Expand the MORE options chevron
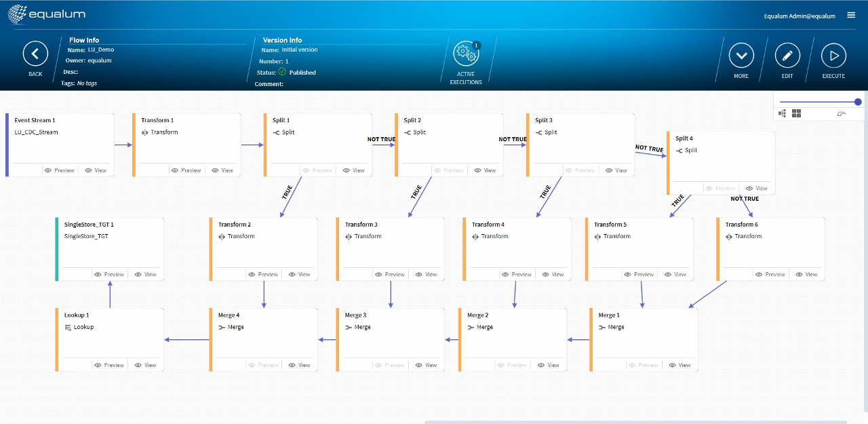Screen dimensions: 868x424 coord(741,55)
